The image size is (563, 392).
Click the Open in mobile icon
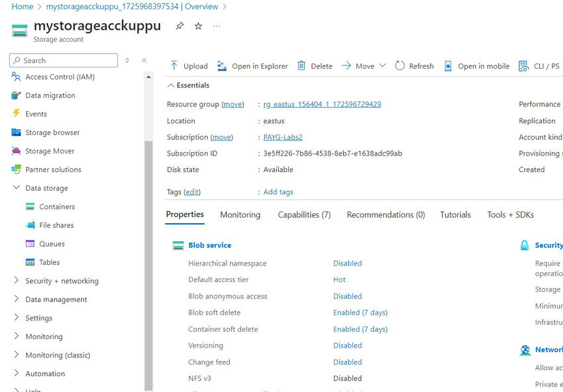pos(448,66)
